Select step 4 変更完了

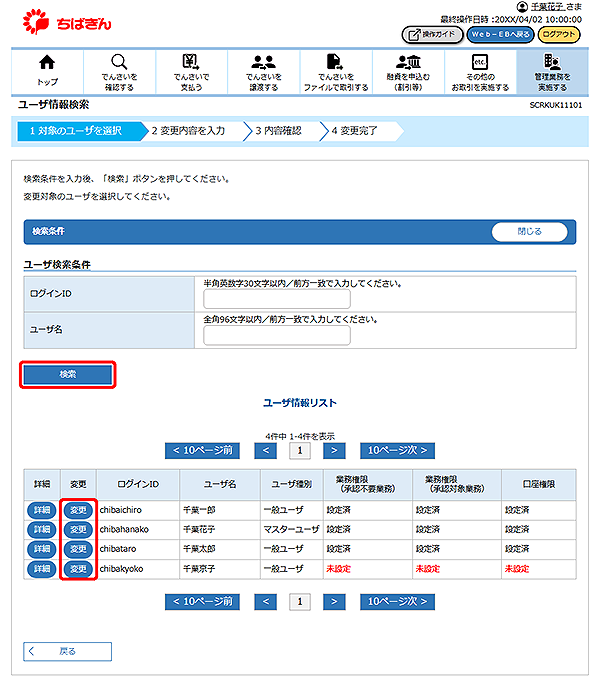(362, 131)
